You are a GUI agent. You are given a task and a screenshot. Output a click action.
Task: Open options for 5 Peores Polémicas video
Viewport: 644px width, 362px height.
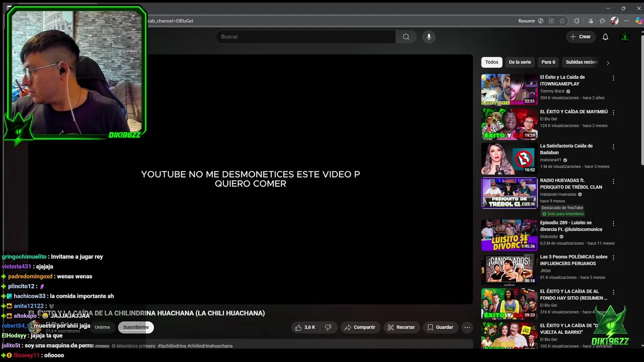[x=613, y=257]
